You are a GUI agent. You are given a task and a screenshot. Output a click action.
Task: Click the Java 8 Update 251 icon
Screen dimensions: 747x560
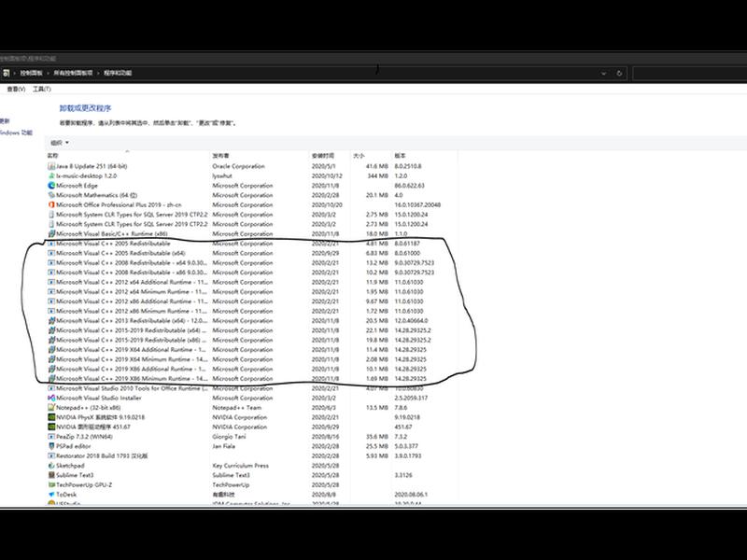(x=51, y=166)
